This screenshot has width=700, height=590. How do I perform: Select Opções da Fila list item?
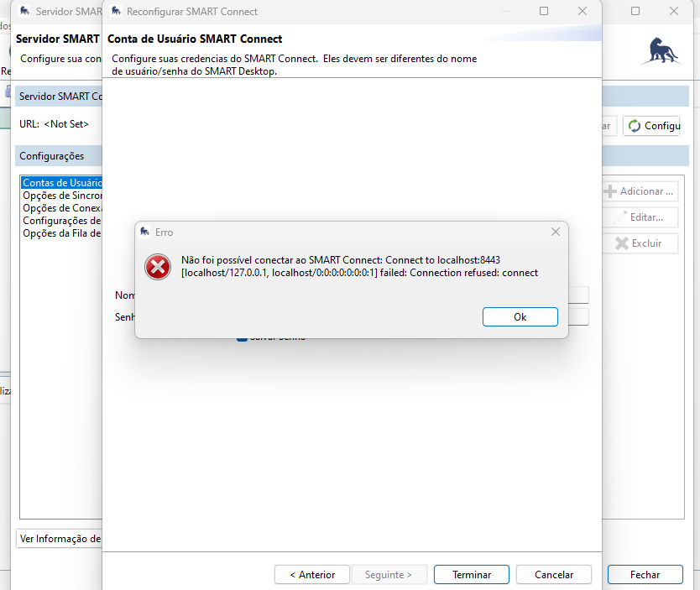point(61,233)
